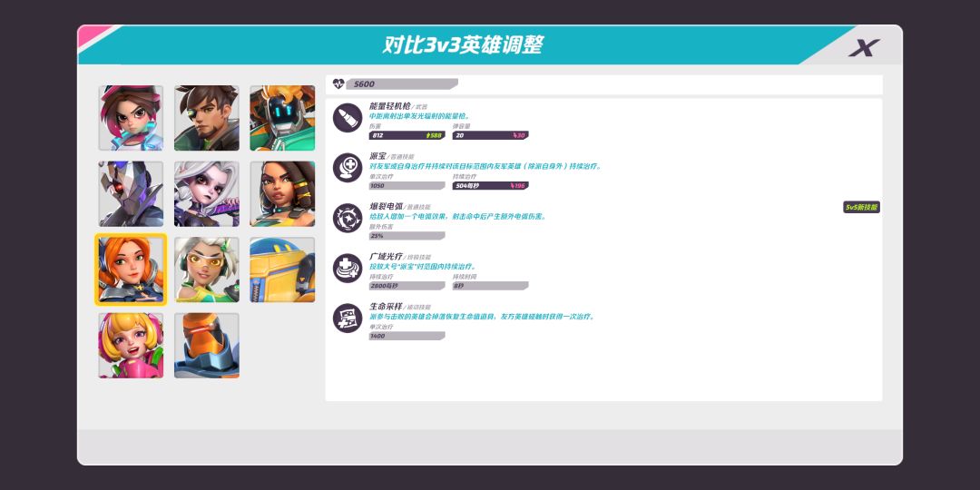980x490 pixels.
Task: Click the green 588 damage change value
Action: coord(434,135)
